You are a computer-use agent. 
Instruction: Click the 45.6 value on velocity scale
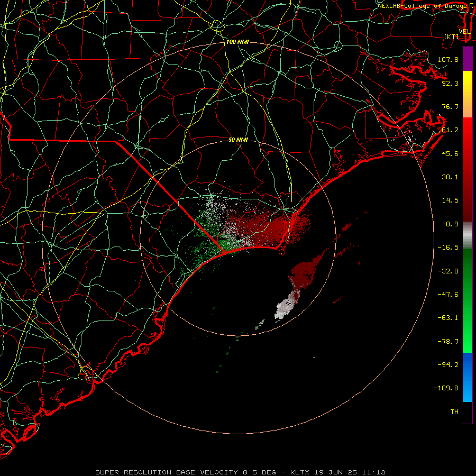click(x=450, y=153)
